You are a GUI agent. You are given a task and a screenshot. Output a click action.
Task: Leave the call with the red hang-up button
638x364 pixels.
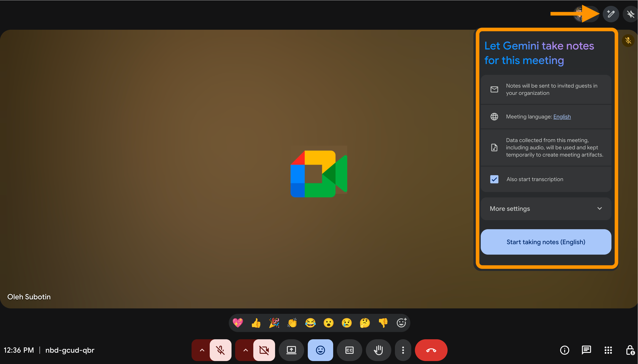coord(431,350)
